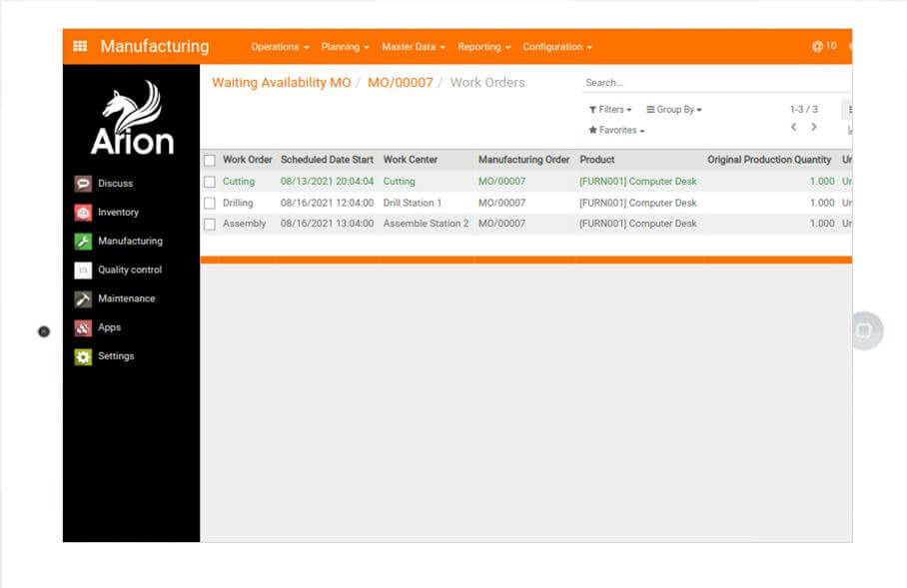The height and width of the screenshot is (588, 907).
Task: Open the Group By dropdown
Action: coord(674,109)
